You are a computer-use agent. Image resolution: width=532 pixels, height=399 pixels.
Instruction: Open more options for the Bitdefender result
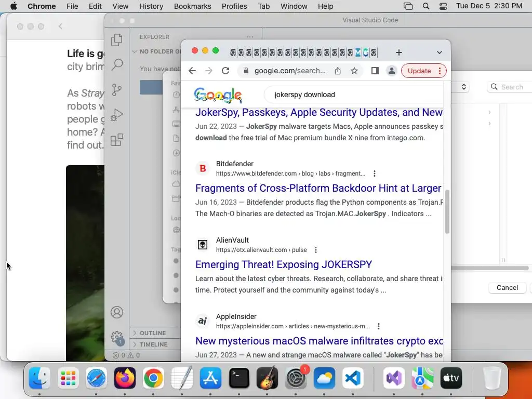375,174
